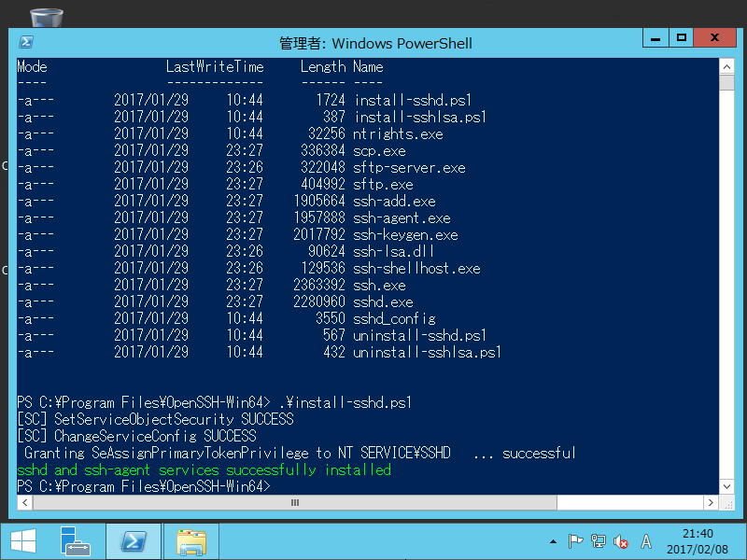
Task: Minimize the PowerShell window
Action: (x=655, y=37)
